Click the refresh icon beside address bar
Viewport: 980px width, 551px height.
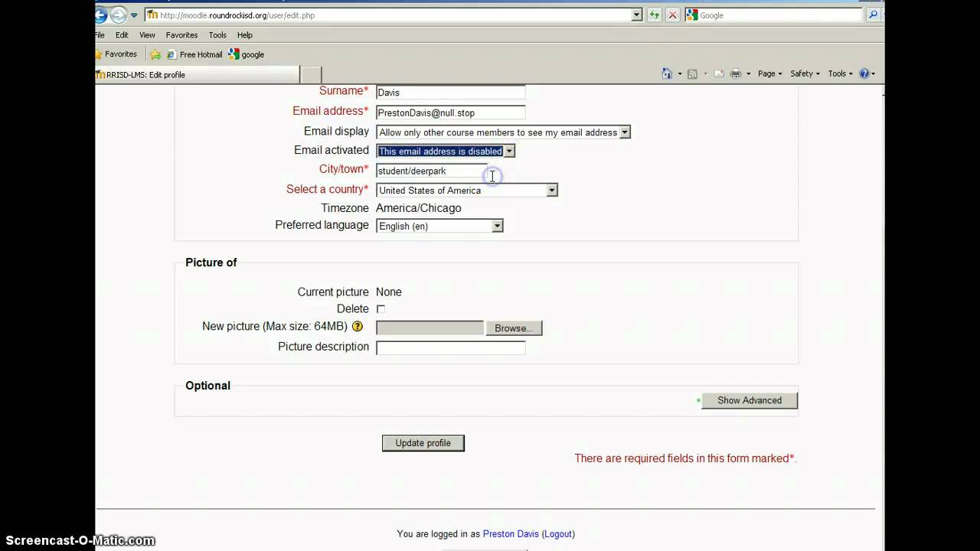654,15
